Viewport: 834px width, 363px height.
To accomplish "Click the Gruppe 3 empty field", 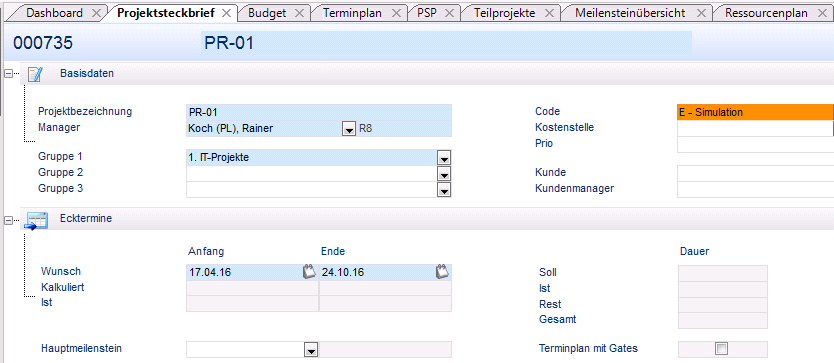I will point(312,189).
